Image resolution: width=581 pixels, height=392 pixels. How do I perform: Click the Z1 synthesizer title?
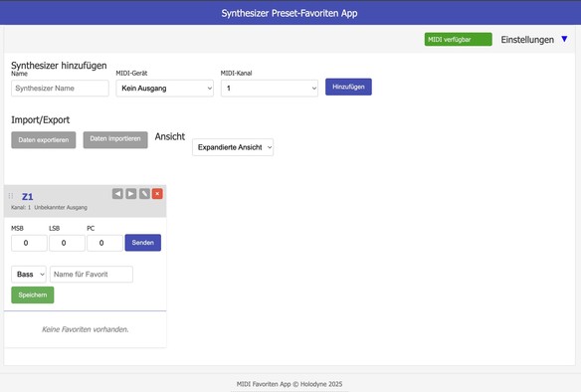click(28, 196)
